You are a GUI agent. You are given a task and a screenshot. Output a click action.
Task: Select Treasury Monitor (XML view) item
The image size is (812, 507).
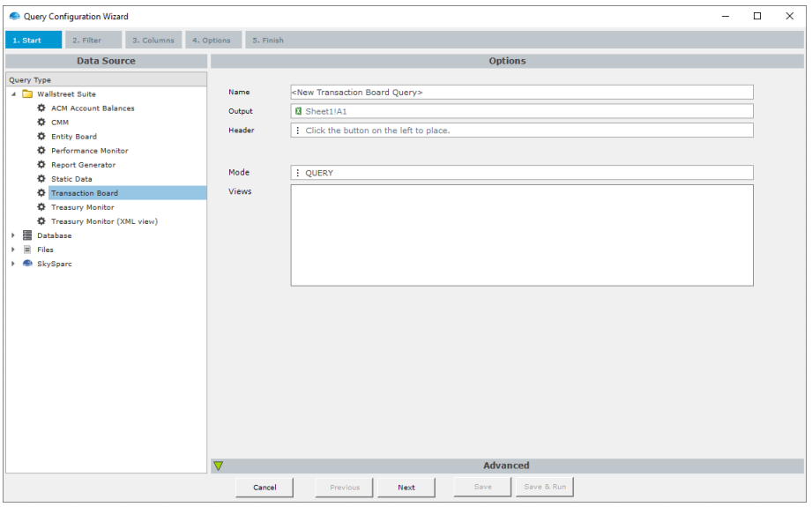point(104,221)
